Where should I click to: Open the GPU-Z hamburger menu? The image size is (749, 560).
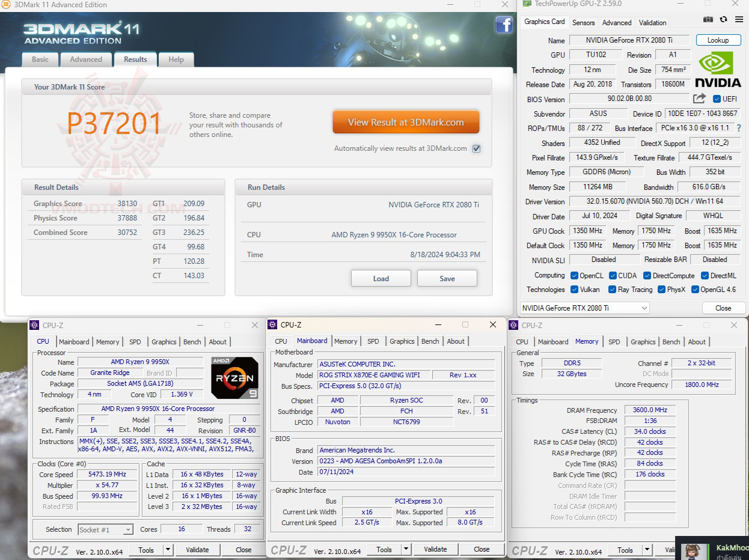pyautogui.click(x=739, y=19)
